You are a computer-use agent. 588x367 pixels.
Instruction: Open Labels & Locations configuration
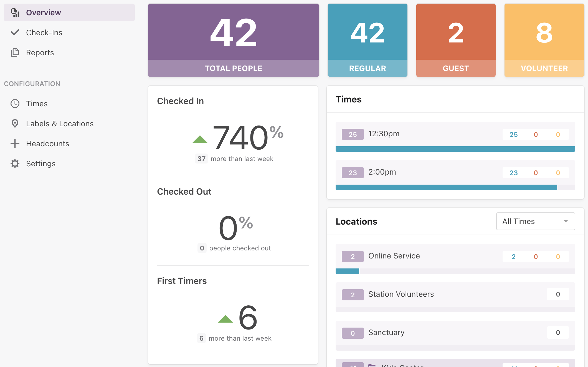tap(69, 124)
